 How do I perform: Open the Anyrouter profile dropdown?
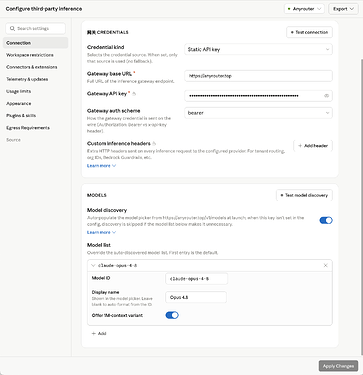(x=304, y=9)
